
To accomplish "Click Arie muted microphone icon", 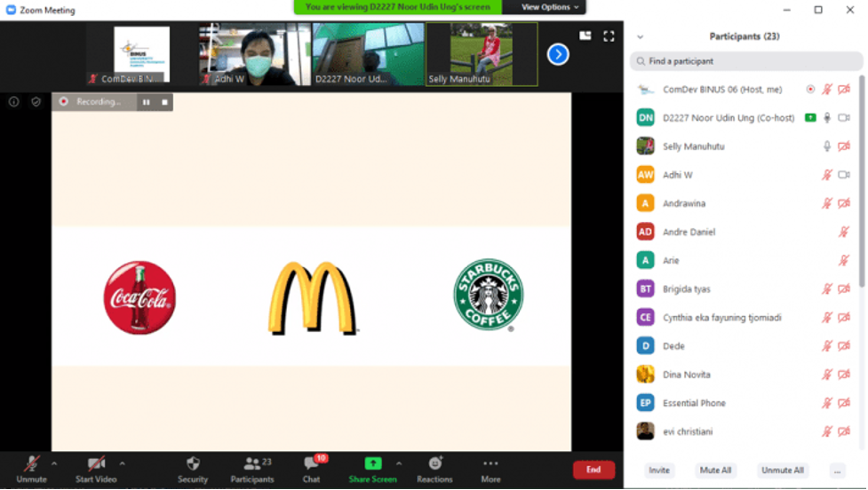I will tap(844, 260).
